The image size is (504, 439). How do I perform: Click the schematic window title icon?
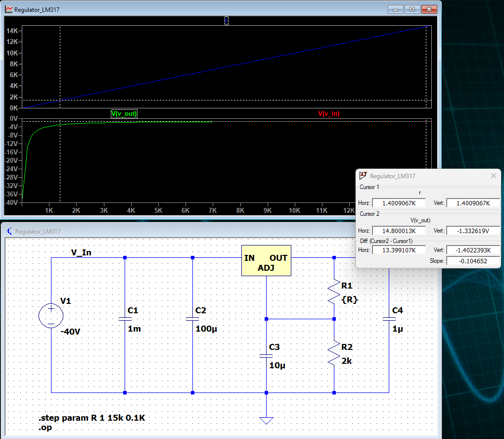coord(9,231)
